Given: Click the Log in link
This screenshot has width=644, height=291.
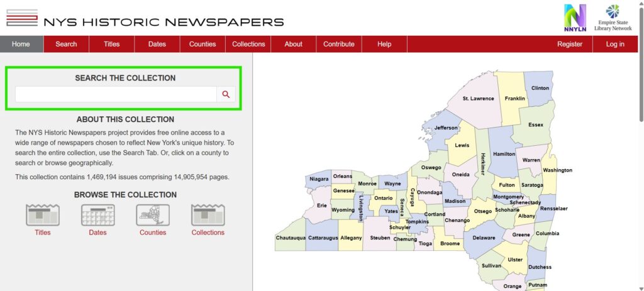Looking at the screenshot, I should coord(615,44).
